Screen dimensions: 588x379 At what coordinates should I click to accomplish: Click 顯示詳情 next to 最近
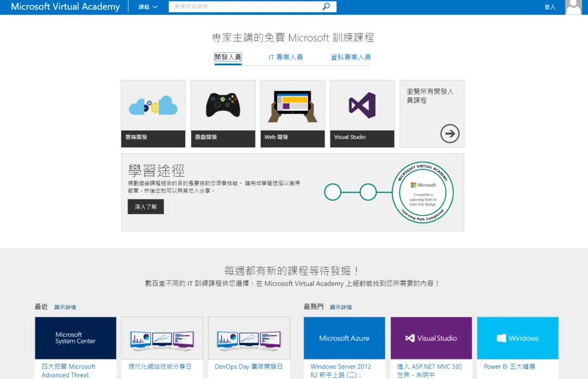(65, 307)
